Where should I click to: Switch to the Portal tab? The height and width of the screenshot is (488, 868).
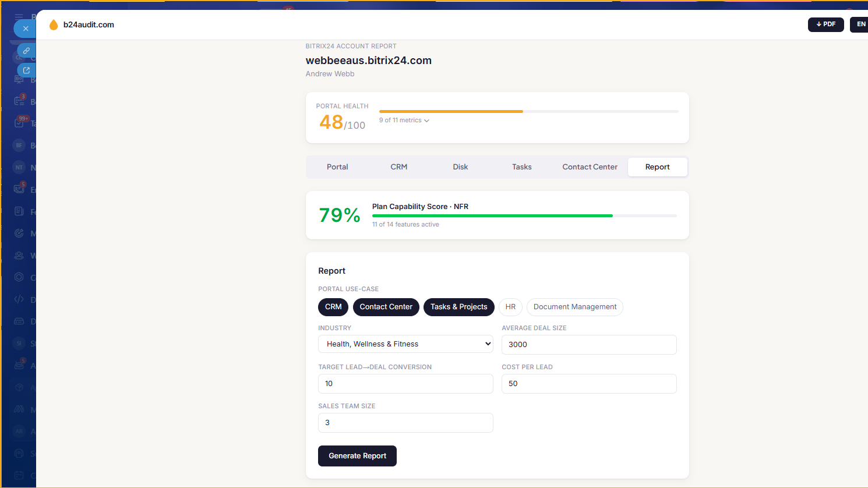(337, 167)
